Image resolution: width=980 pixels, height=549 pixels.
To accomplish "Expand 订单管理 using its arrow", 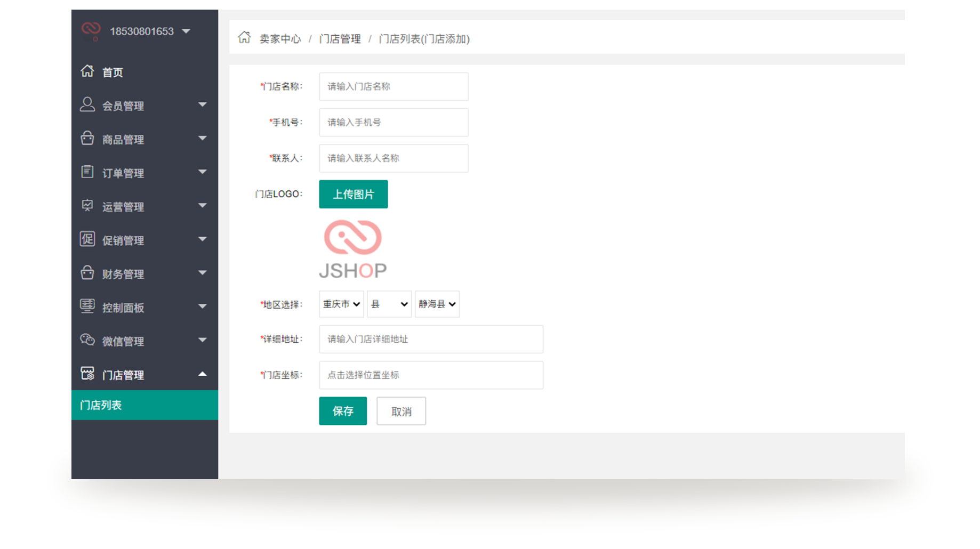I will click(x=203, y=172).
